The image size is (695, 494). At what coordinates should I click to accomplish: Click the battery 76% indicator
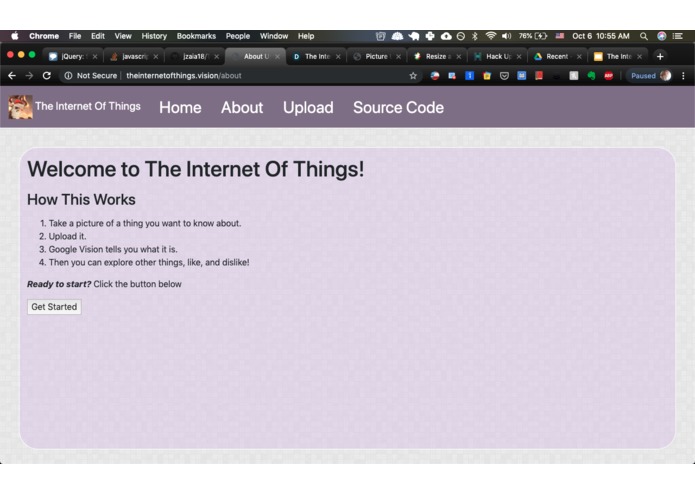click(x=533, y=36)
